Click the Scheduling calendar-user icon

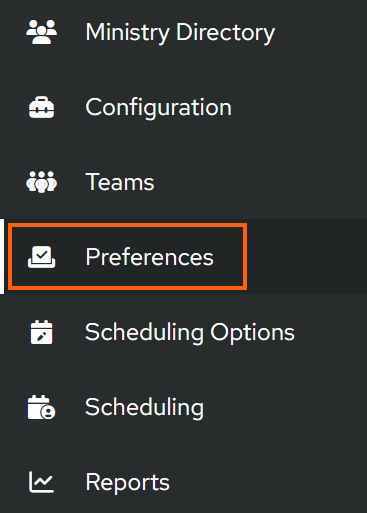tap(42, 407)
